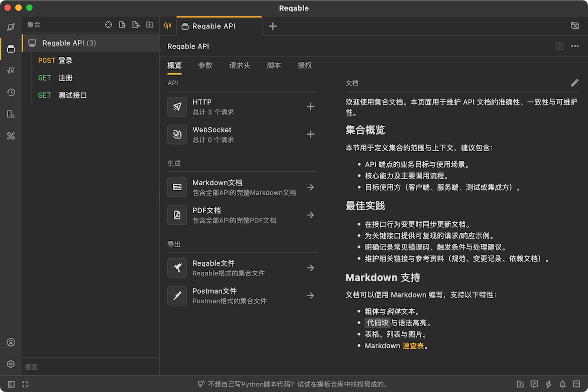Click the PDF文档 icon tile
The width and height of the screenshot is (588, 392).
coord(177,215)
